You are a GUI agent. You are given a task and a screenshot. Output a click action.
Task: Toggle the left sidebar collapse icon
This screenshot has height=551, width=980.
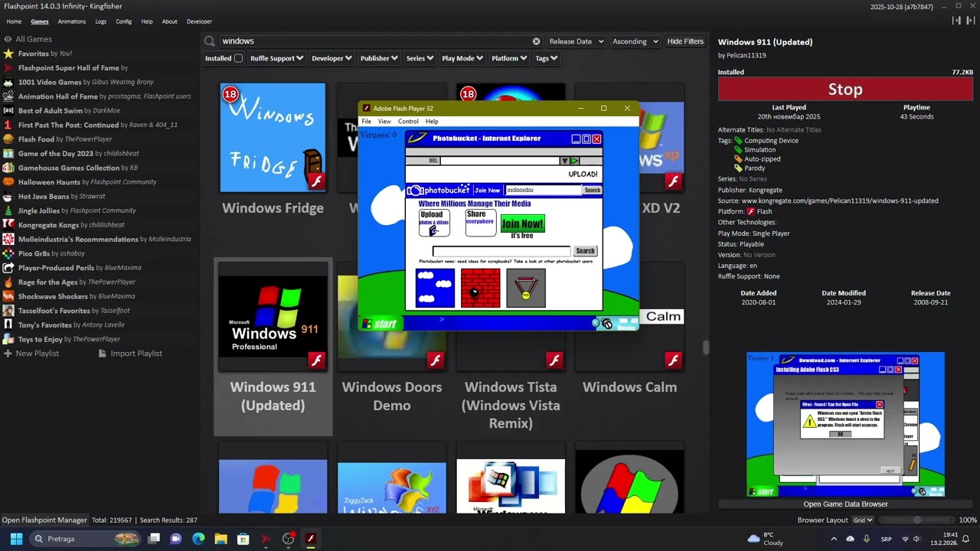957,21
